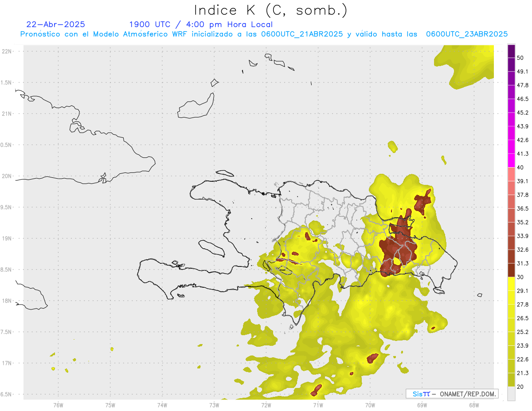Pick the magenta swatch between 40 and 41.3
The image size is (532, 411).
point(511,160)
